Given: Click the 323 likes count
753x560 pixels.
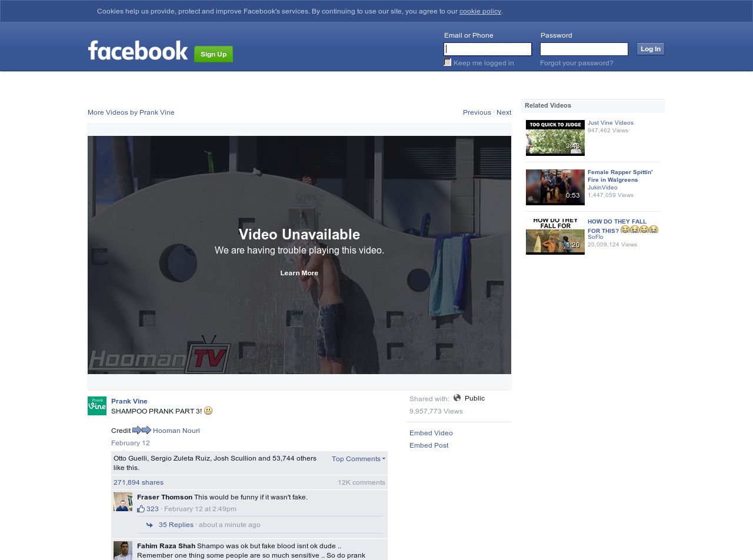Looking at the screenshot, I should (152, 509).
